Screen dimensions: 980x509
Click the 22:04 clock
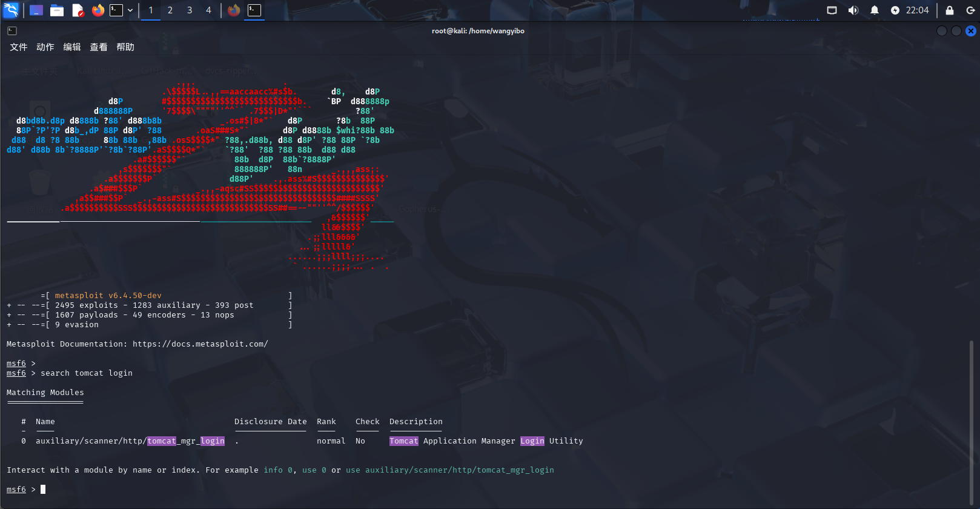click(918, 10)
